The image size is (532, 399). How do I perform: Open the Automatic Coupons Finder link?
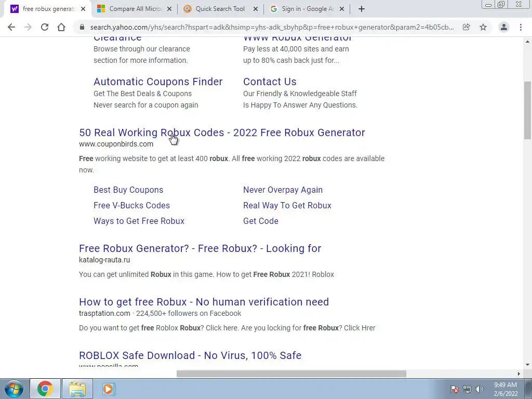(158, 82)
